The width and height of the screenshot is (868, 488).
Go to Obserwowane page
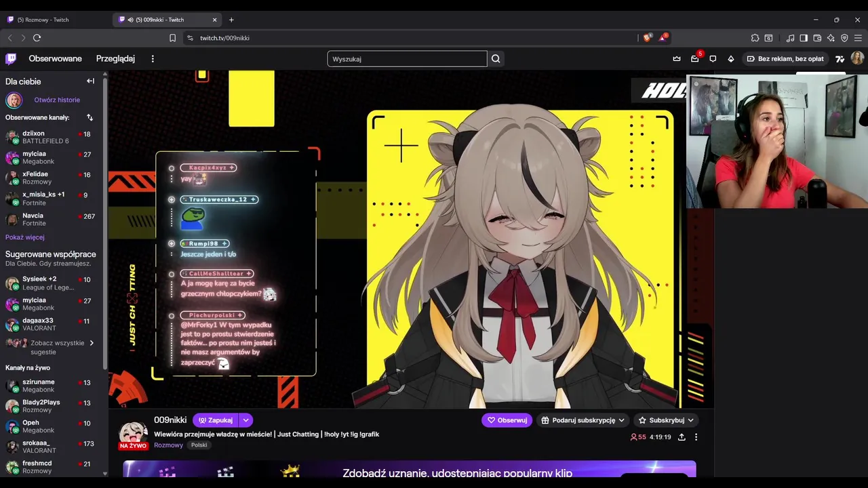(56, 59)
